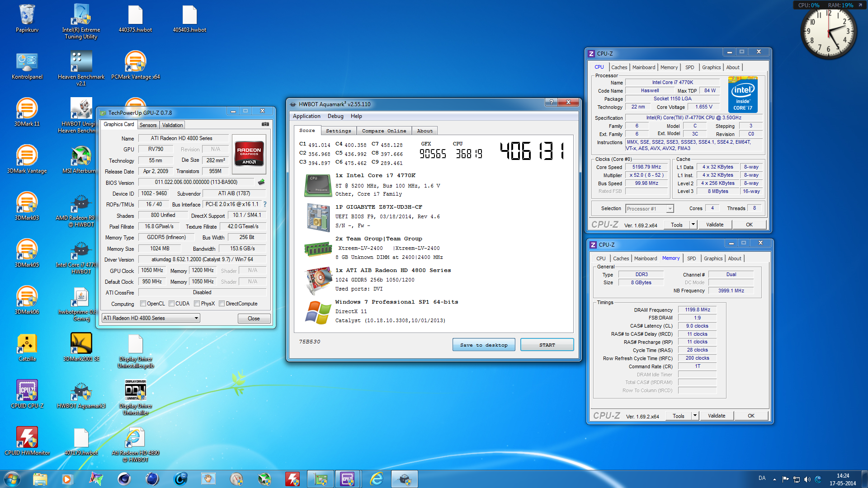Open the 407179.hwbot file icon
The height and width of the screenshot is (488, 868).
[x=81, y=441]
